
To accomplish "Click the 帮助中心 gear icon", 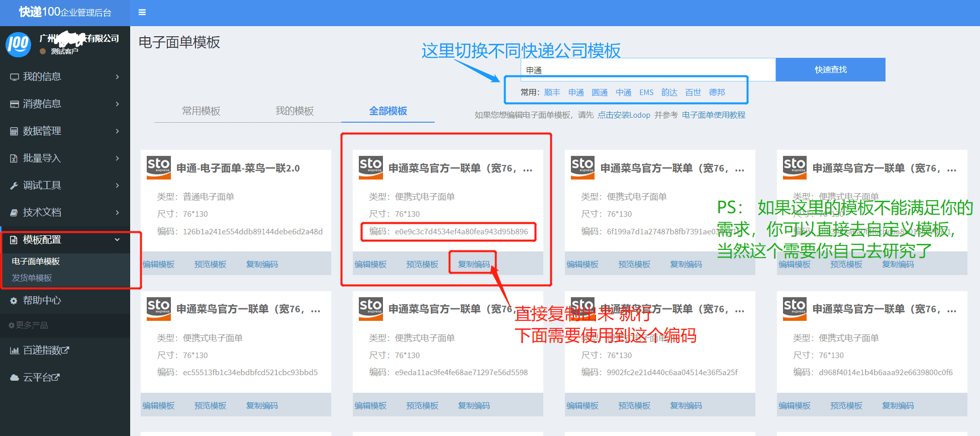I will coord(14,301).
